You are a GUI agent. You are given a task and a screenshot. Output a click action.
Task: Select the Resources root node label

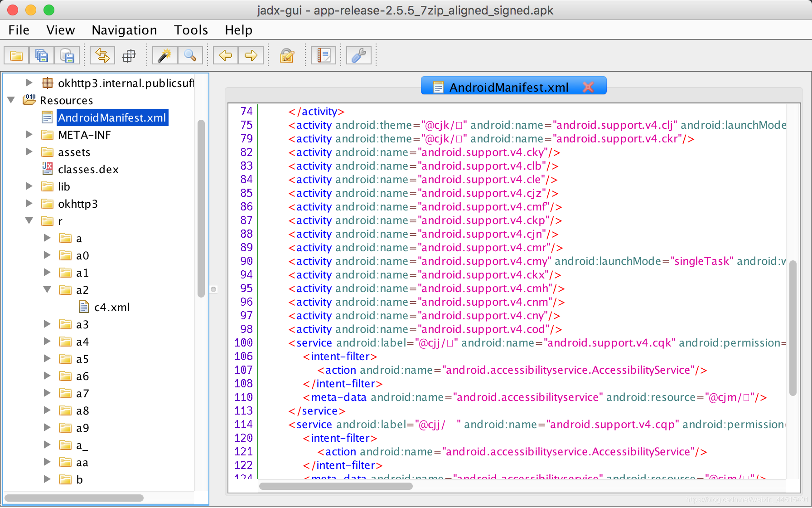(67, 100)
